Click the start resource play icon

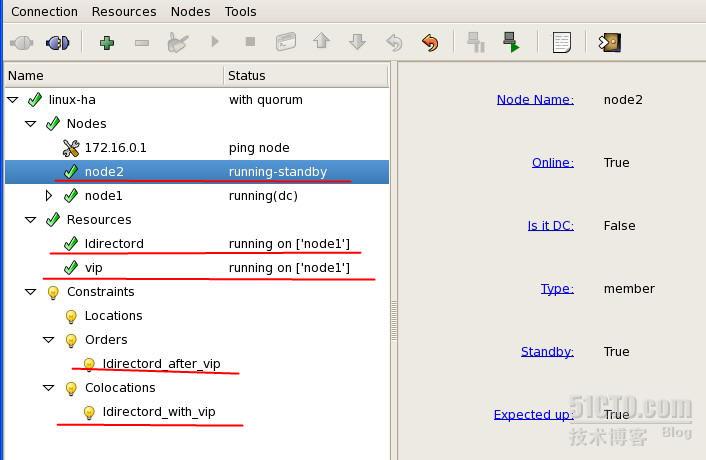pos(215,42)
